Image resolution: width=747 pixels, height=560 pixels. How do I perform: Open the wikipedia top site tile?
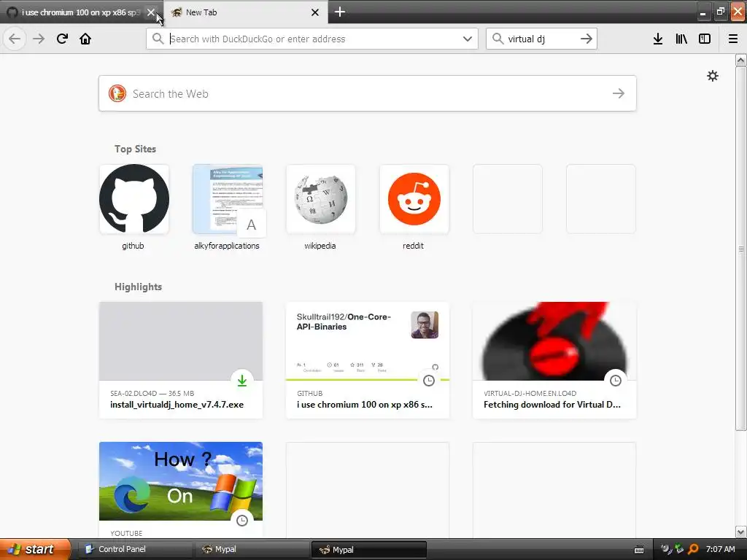coord(321,199)
